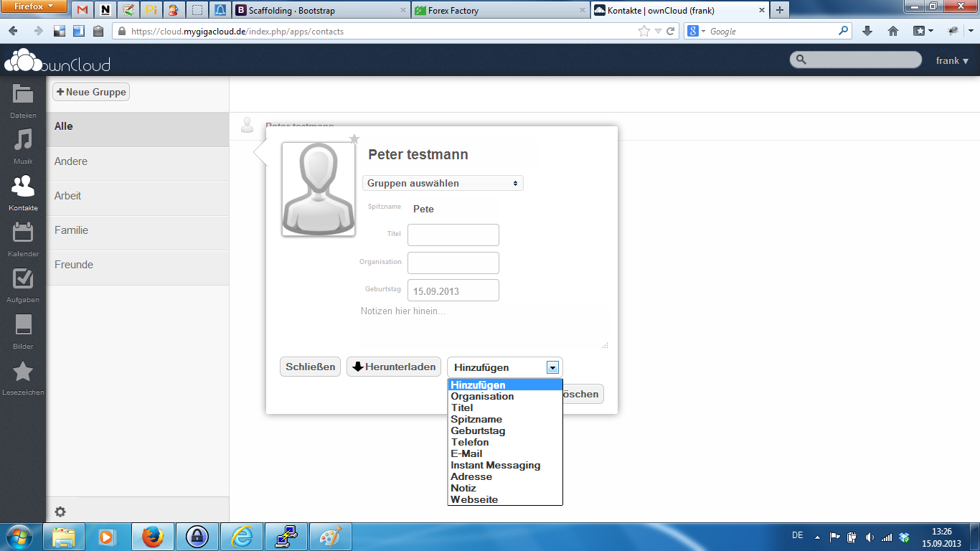Click the bell icon pinned tab
Viewport: 980px width, 551px height.
click(x=220, y=10)
